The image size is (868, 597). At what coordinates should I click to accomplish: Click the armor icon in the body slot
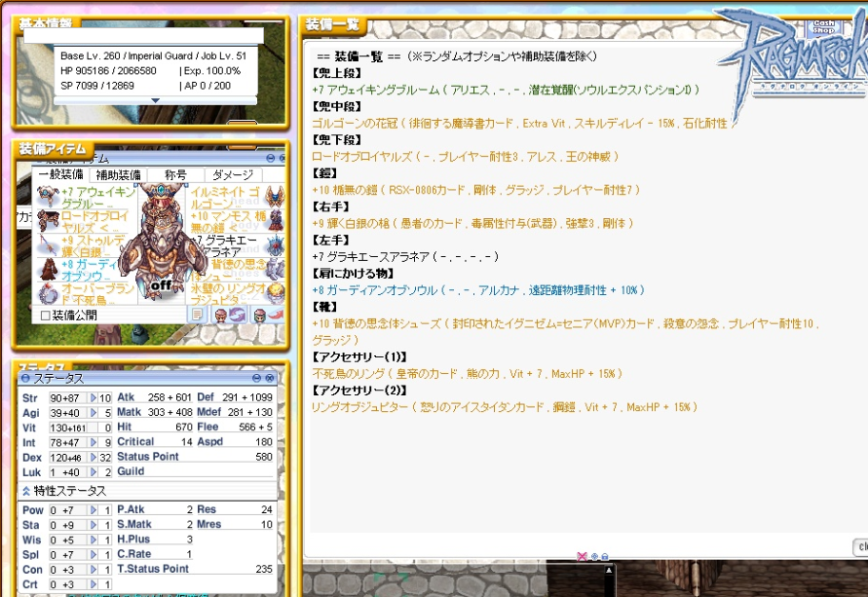pyautogui.click(x=274, y=220)
